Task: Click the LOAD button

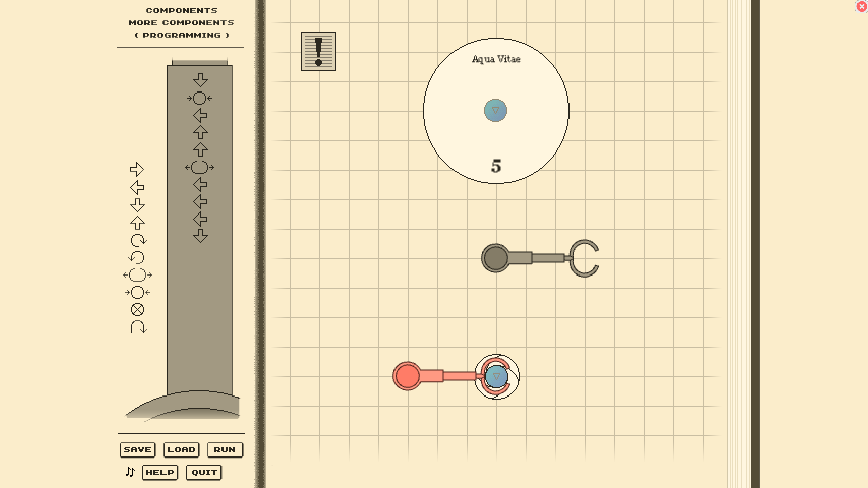Action: [x=181, y=450]
